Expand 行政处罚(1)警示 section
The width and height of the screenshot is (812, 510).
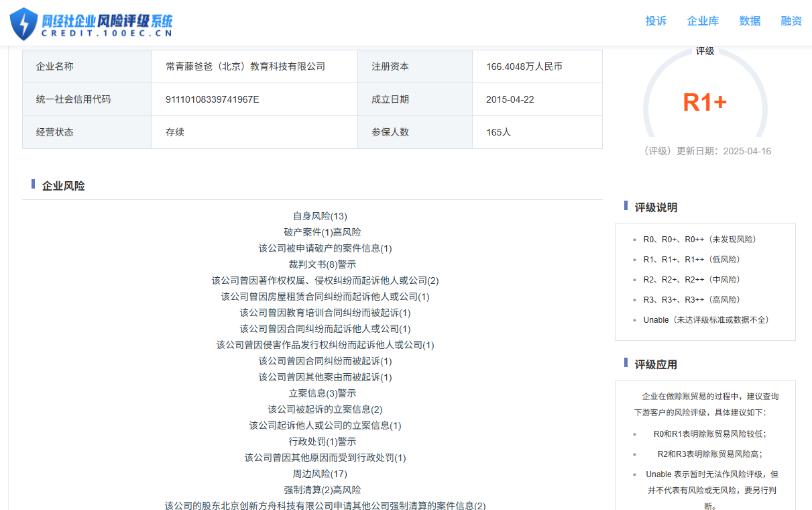pyautogui.click(x=323, y=442)
